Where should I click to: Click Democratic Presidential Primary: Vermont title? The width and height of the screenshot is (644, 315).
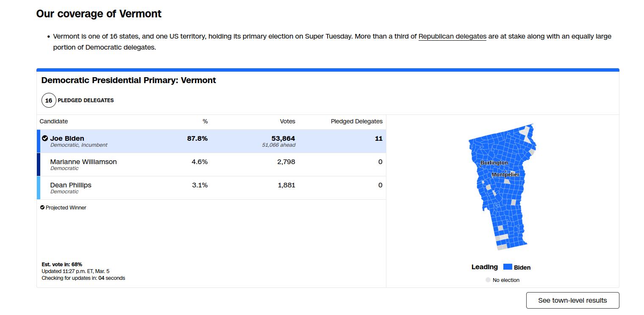[x=129, y=80]
